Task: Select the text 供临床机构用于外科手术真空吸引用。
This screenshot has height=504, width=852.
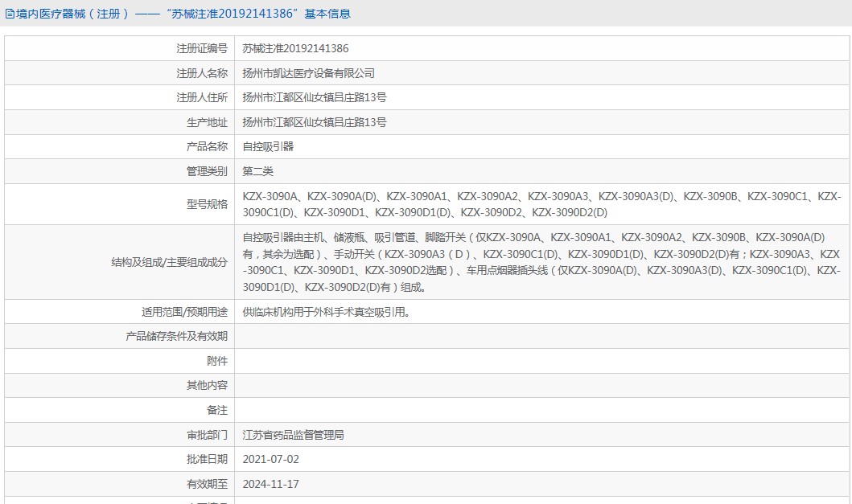Action: point(326,312)
